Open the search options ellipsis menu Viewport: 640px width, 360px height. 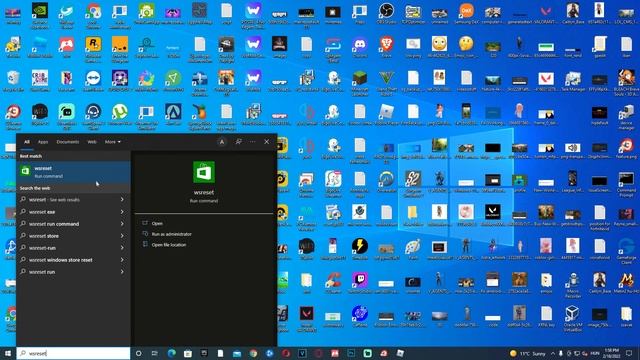253,142
